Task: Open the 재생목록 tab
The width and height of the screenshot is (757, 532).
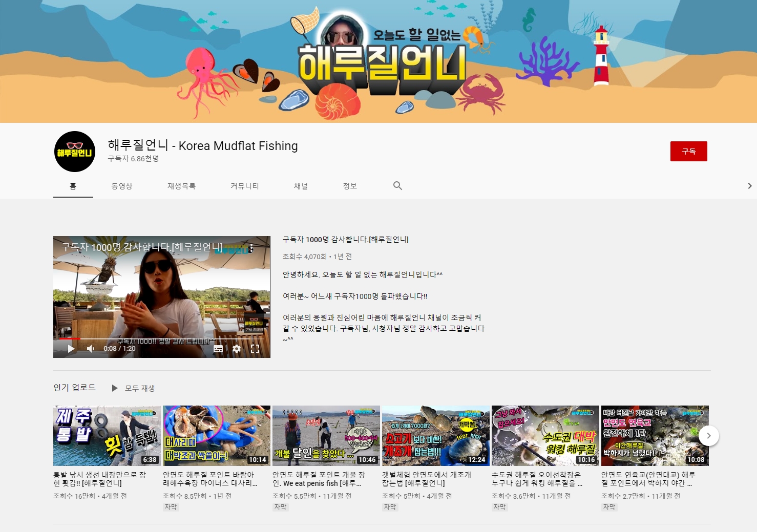Action: pyautogui.click(x=181, y=186)
